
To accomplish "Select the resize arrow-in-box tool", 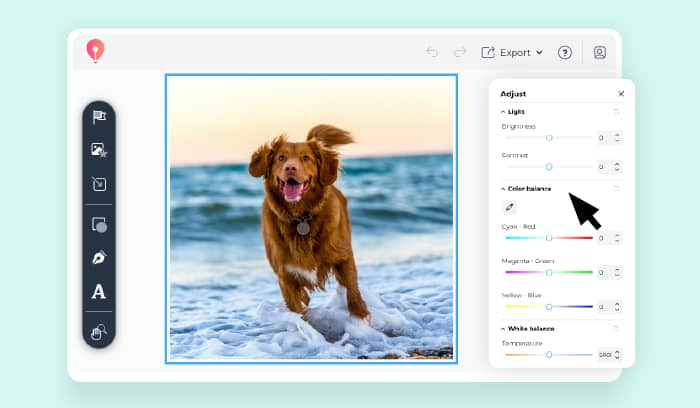I will click(99, 184).
